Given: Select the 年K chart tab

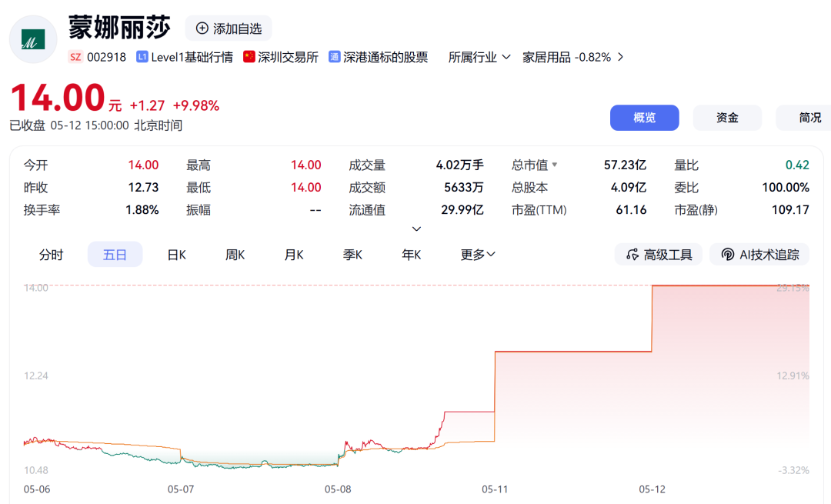Looking at the screenshot, I should tap(411, 255).
